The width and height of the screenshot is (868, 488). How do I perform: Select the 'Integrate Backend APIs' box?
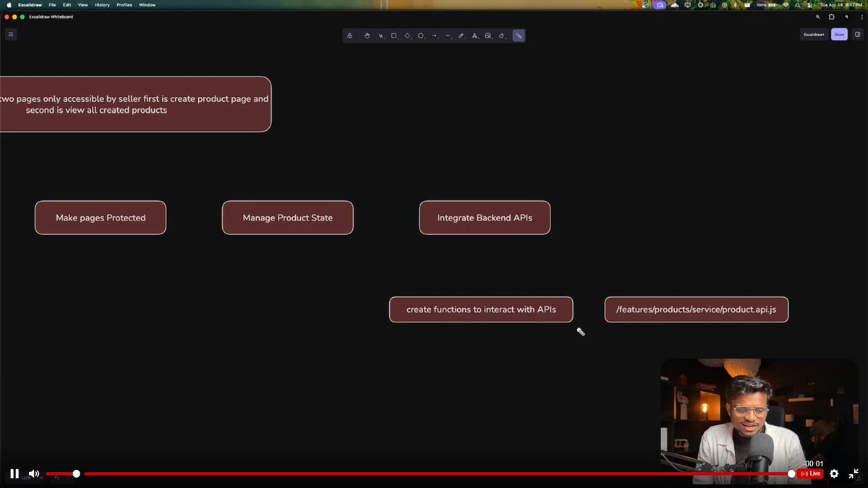click(485, 218)
